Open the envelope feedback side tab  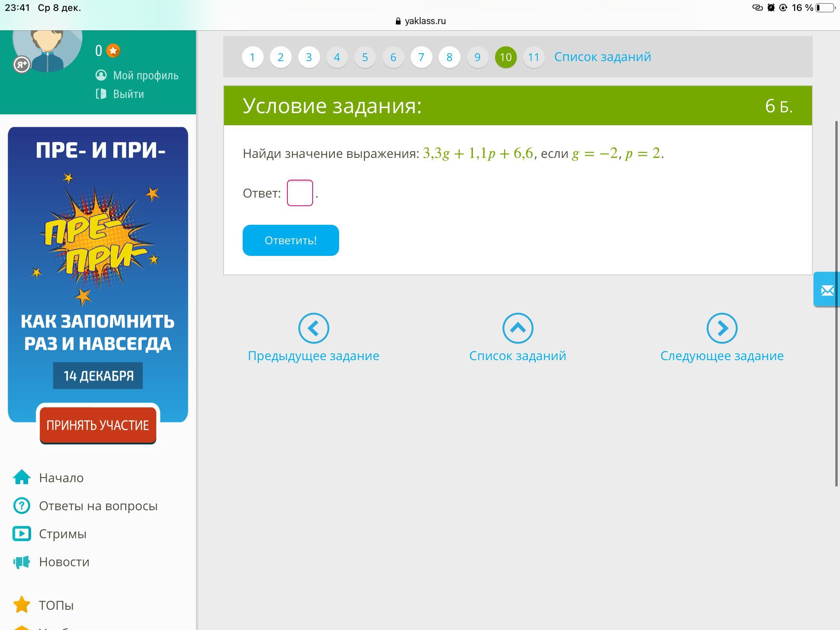827,290
